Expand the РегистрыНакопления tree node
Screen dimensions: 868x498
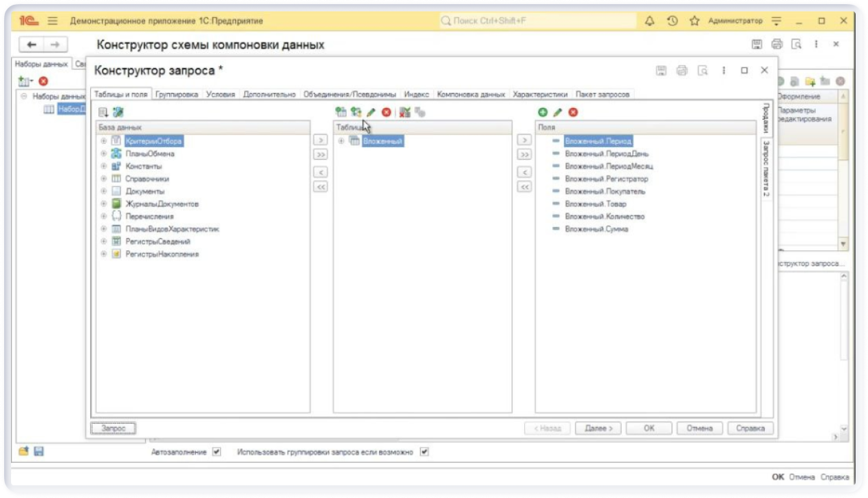coord(105,254)
